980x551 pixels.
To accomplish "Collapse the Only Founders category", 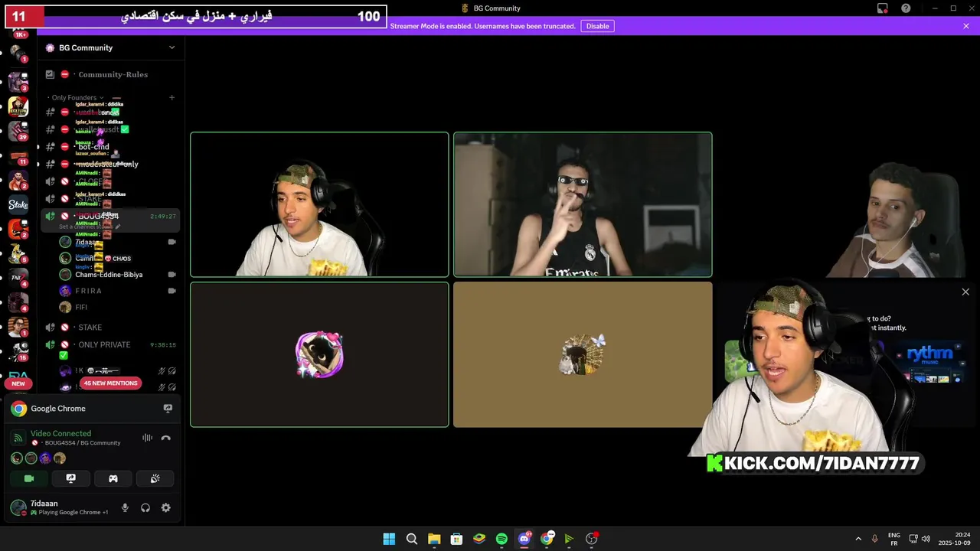I will tap(73, 98).
